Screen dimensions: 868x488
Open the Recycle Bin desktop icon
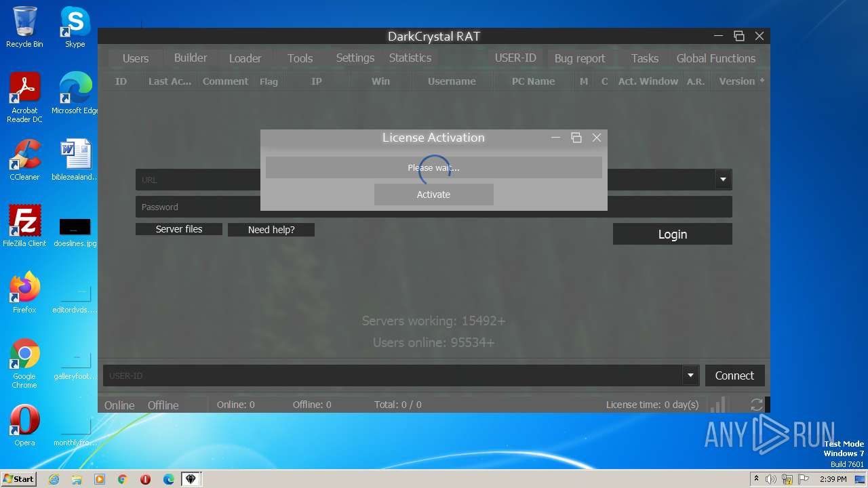(24, 27)
